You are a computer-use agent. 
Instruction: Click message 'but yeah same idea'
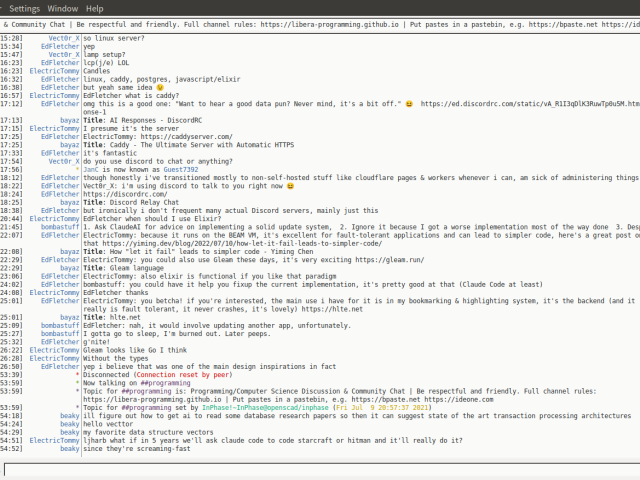point(123,88)
